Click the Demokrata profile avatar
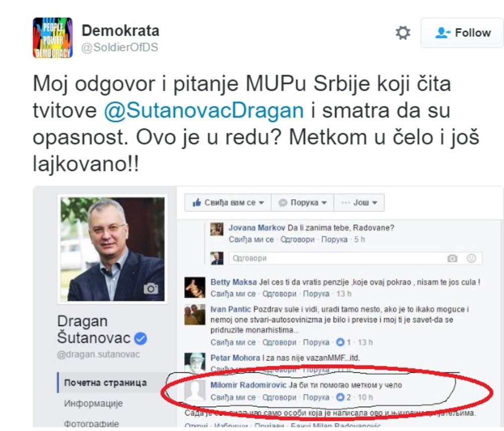The height and width of the screenshot is (431, 504). [53, 38]
